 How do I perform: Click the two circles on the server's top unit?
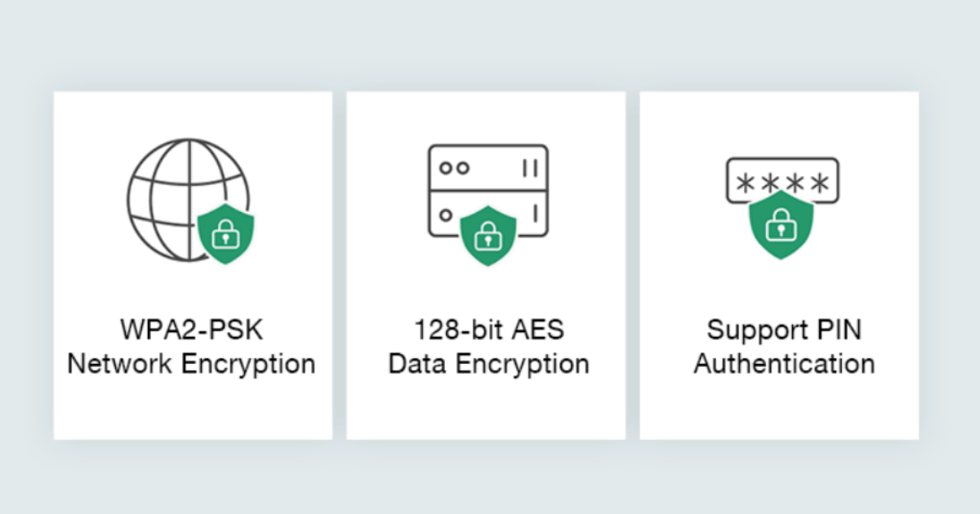coord(454,168)
